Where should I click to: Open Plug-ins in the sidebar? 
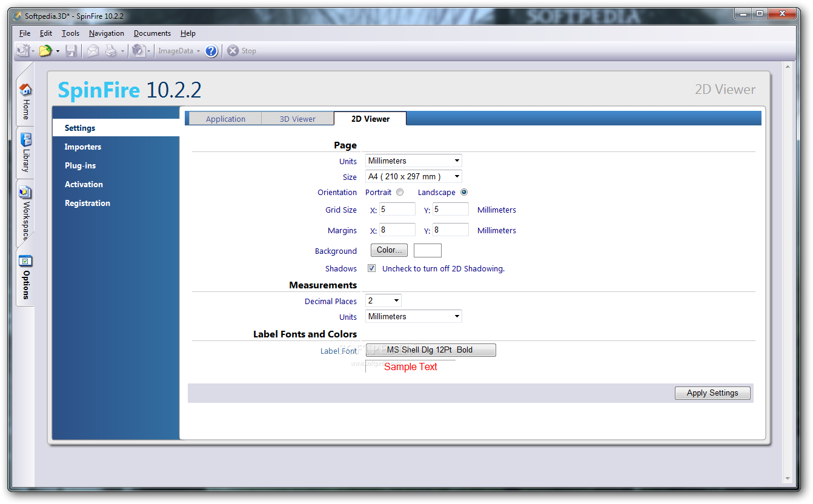point(80,165)
